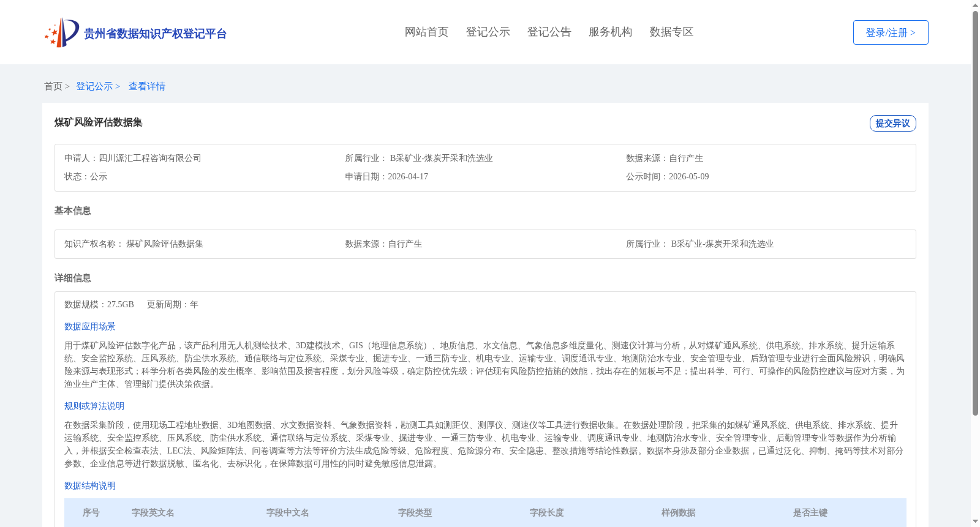The width and height of the screenshot is (980, 527).
Task: Open the 登记公告 navigation item
Action: coord(549,32)
